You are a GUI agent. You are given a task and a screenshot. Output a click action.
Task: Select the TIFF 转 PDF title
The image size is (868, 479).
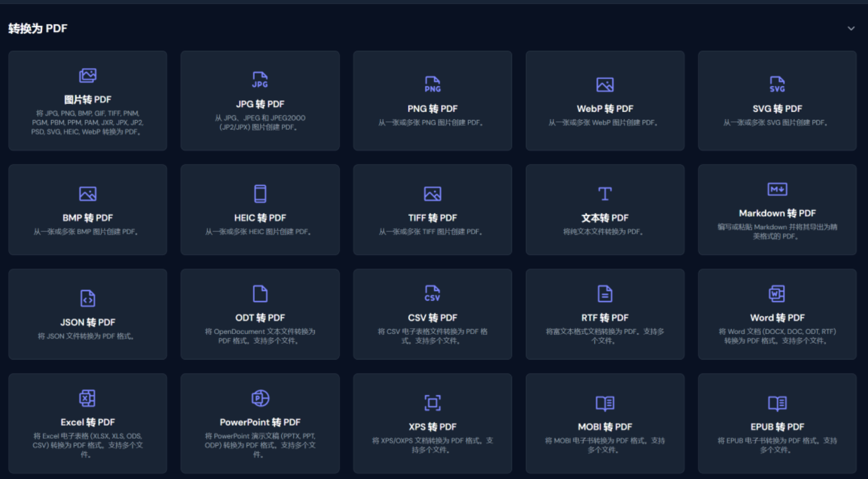click(432, 218)
